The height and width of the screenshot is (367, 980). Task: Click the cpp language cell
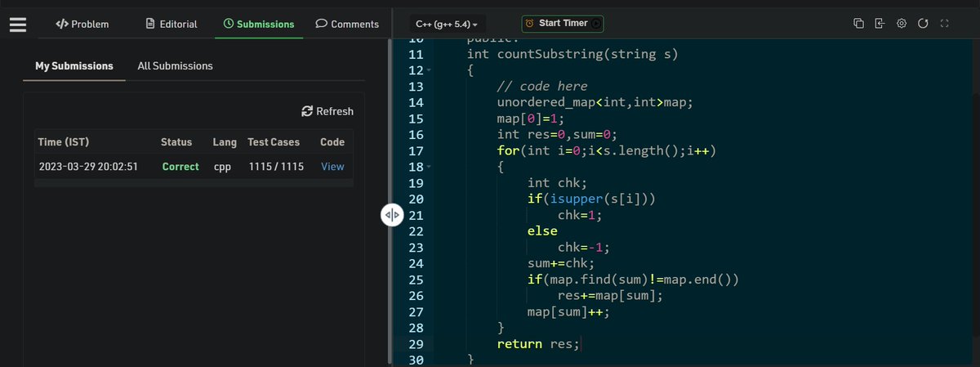click(221, 166)
